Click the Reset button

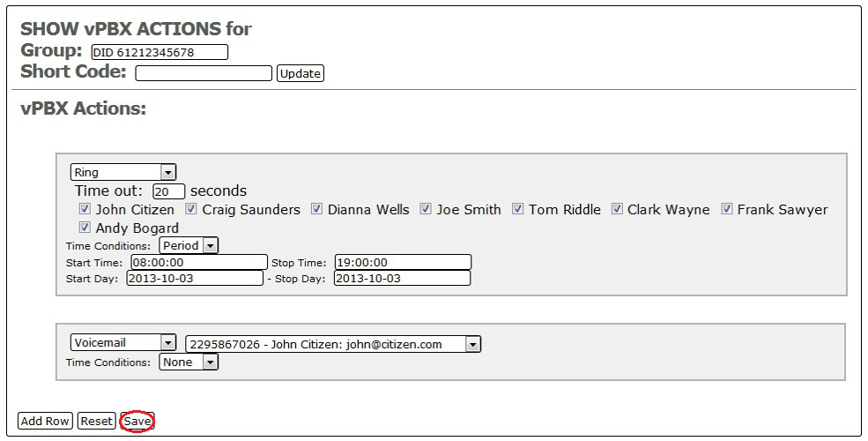[x=96, y=422]
